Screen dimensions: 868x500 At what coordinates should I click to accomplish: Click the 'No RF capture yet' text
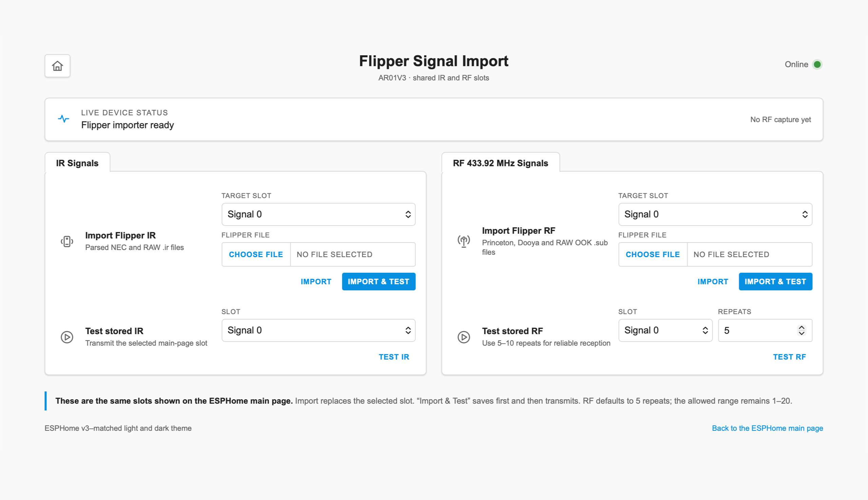[780, 119]
